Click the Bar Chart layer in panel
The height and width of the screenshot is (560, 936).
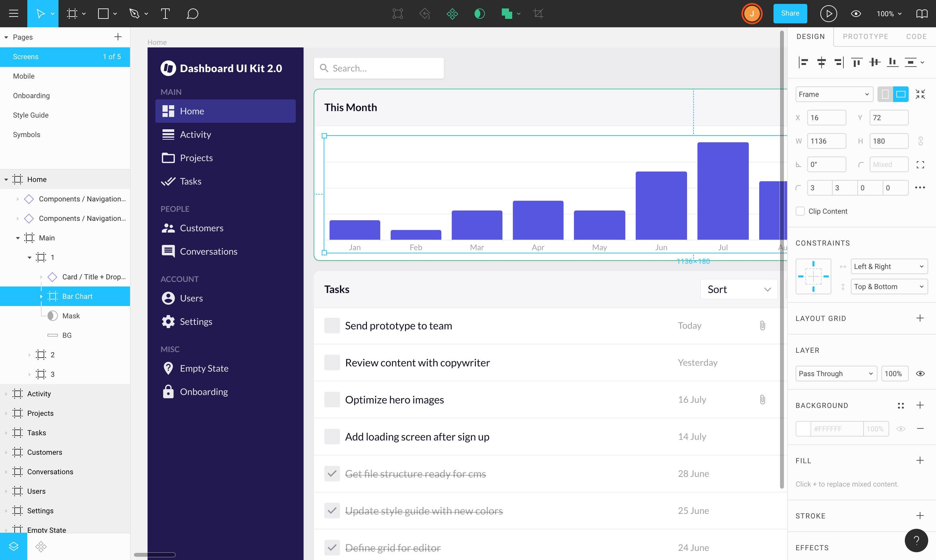(x=77, y=296)
